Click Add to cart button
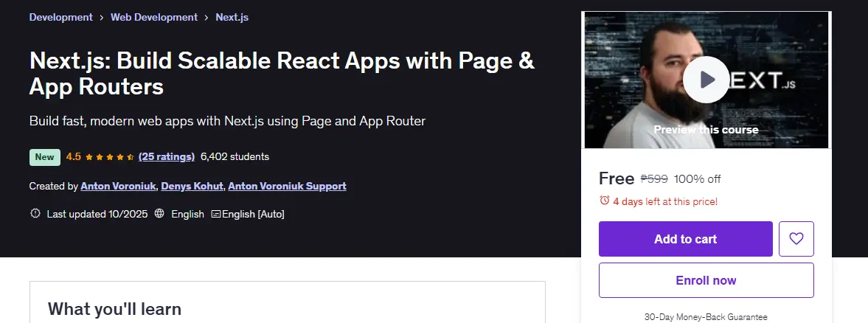 point(685,239)
